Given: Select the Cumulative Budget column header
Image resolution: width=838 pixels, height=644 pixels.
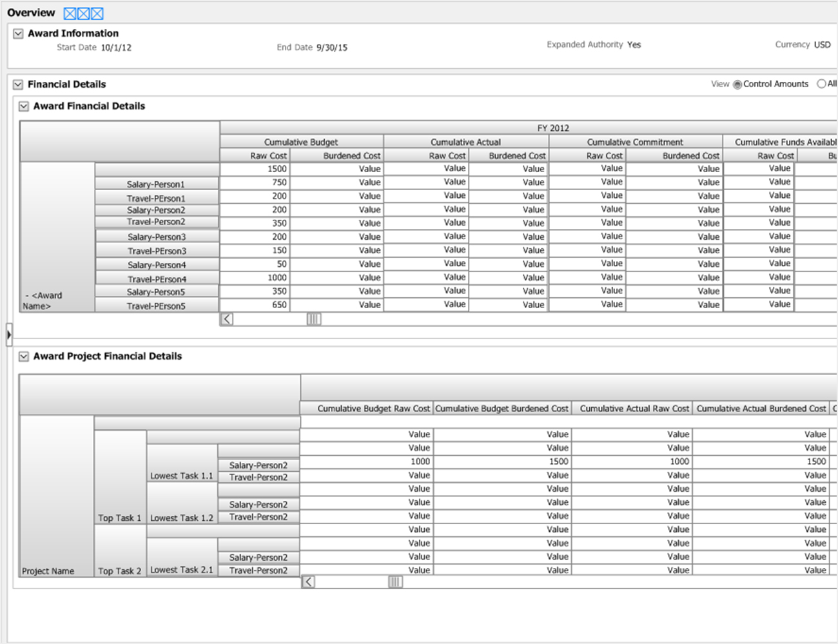Looking at the screenshot, I should point(301,142).
